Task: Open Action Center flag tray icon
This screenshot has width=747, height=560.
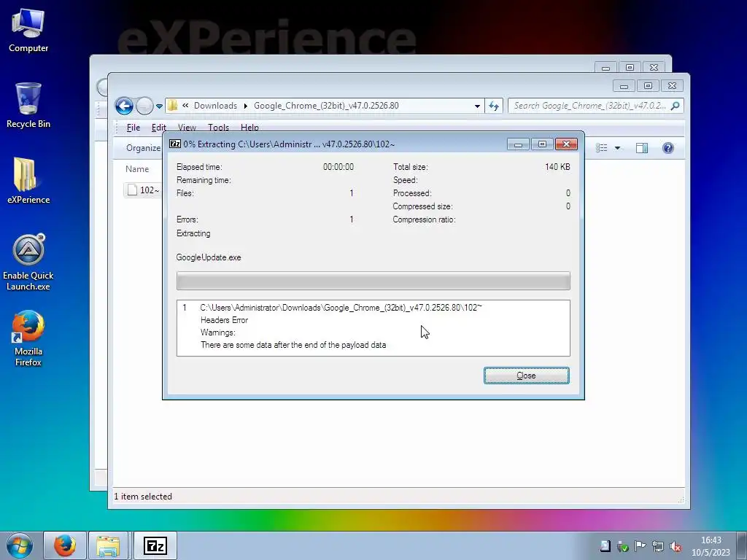Action: pyautogui.click(x=640, y=546)
